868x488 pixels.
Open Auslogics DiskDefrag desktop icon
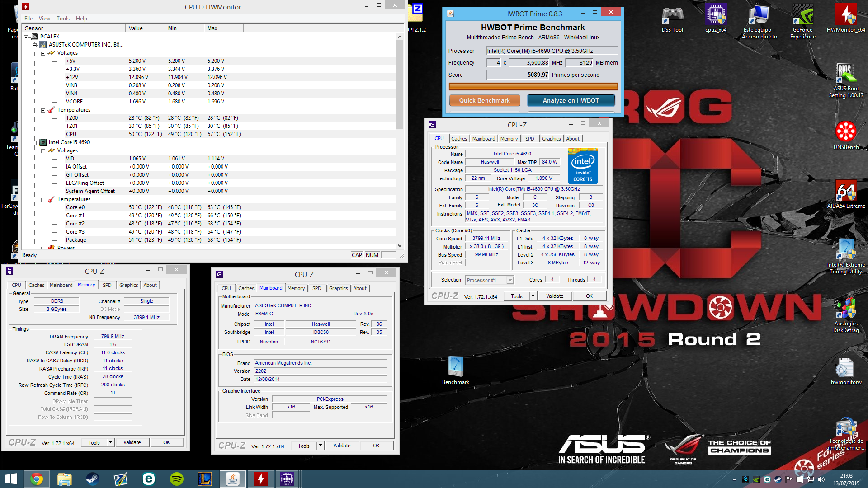point(846,315)
